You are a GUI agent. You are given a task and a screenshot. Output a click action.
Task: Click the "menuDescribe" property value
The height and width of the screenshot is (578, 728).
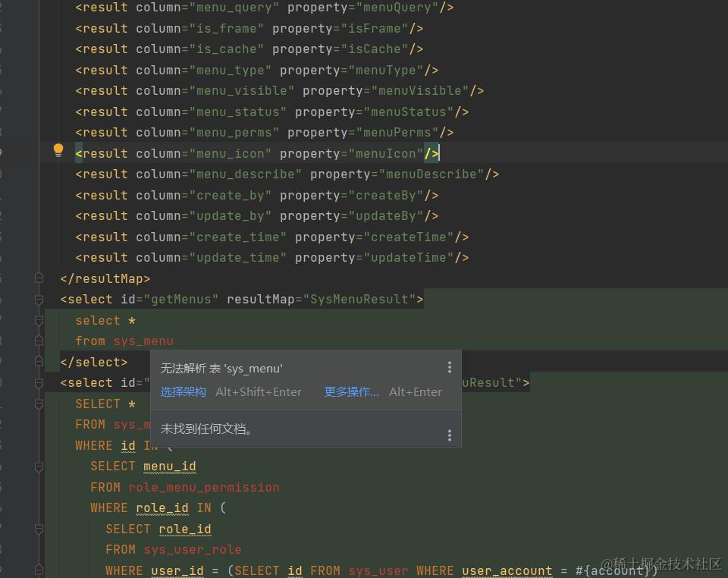(431, 174)
